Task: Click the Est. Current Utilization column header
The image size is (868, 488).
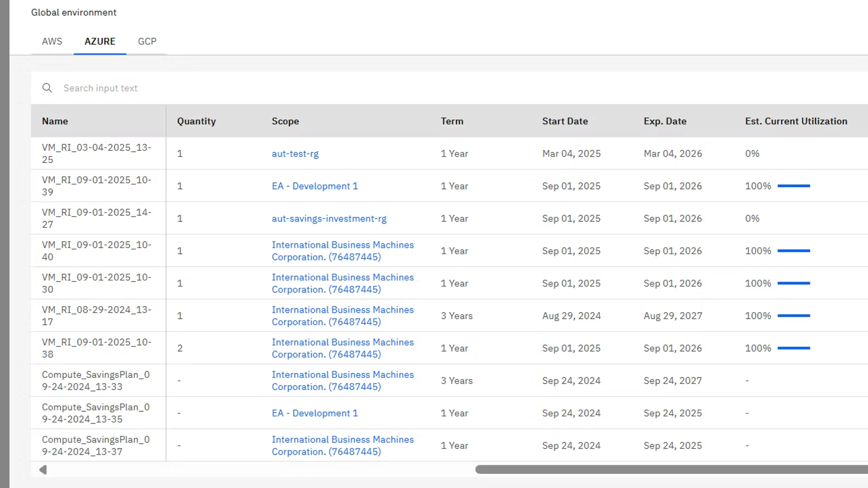Action: tap(796, 121)
